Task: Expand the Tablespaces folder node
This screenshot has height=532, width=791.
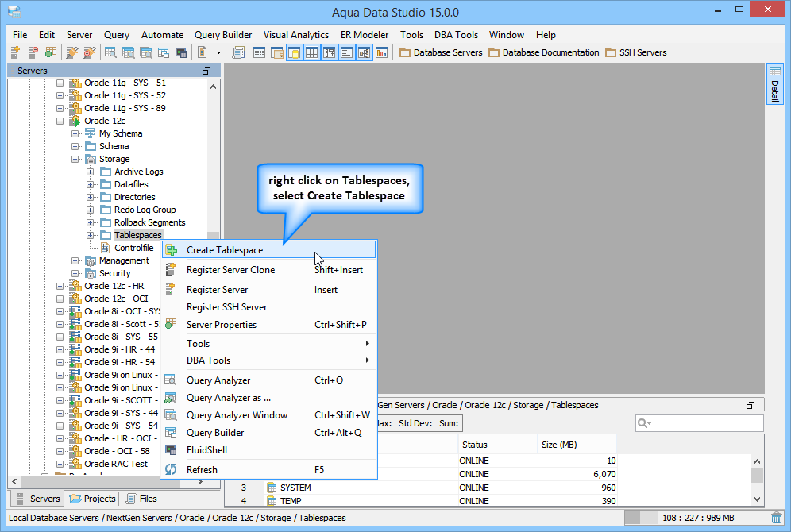Action: tap(90, 236)
